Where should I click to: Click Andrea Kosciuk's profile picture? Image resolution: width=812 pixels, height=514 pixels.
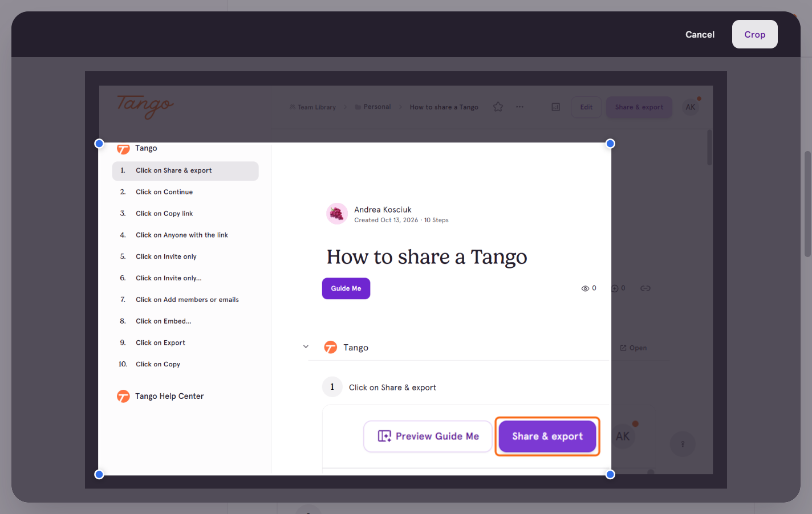(x=337, y=214)
